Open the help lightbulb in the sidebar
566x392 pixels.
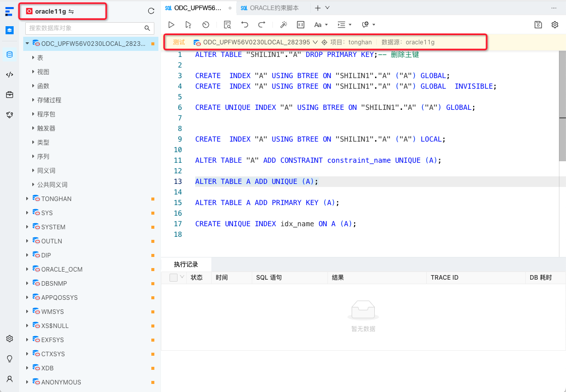(x=9, y=358)
